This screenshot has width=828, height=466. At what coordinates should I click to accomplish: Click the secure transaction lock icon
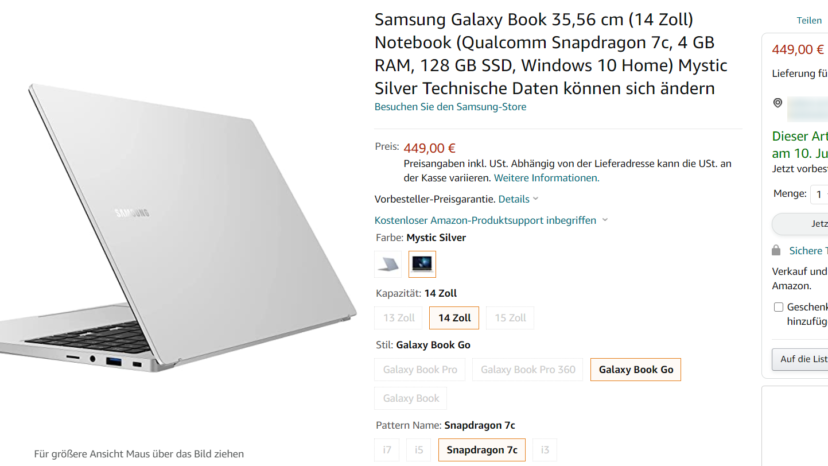(x=776, y=250)
